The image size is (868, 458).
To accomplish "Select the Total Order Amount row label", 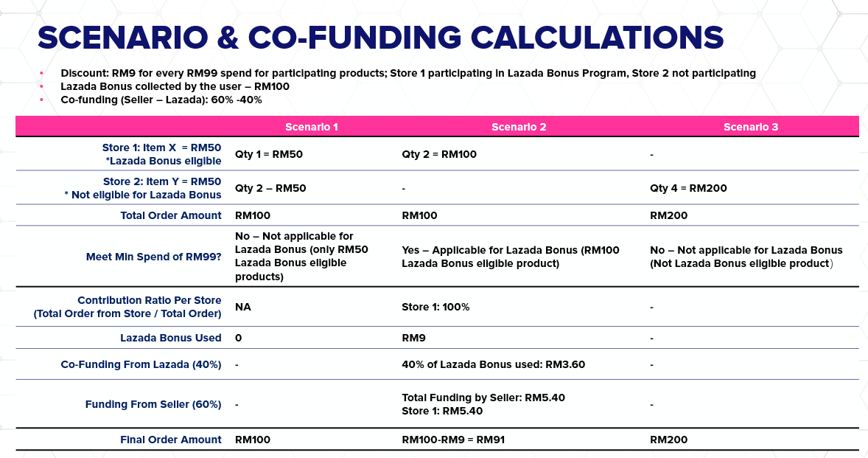I will [x=170, y=215].
